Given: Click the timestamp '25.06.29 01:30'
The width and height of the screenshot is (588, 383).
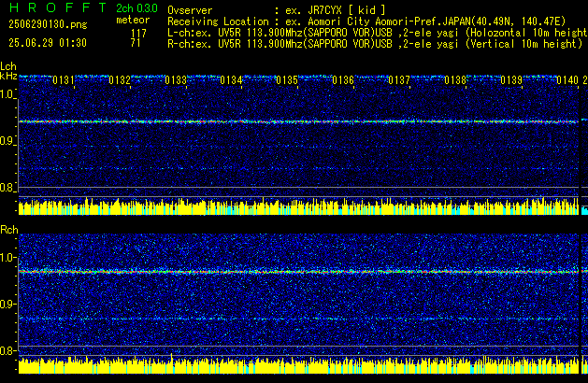Looking at the screenshot, I should pos(48,43).
